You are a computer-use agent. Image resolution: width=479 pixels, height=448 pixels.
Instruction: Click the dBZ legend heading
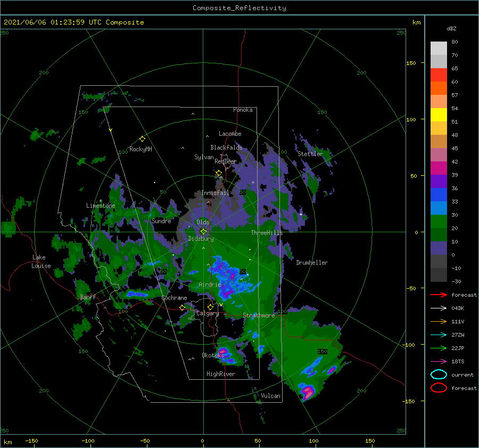point(451,28)
